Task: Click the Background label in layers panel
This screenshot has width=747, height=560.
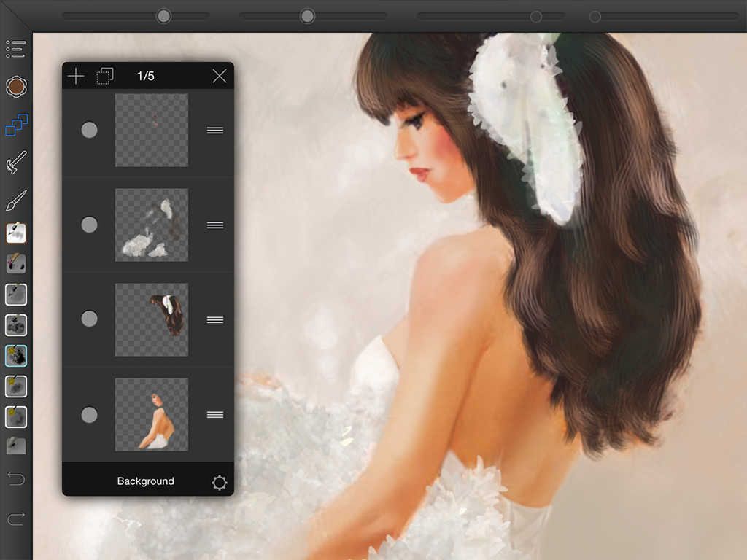Action: 145,481
